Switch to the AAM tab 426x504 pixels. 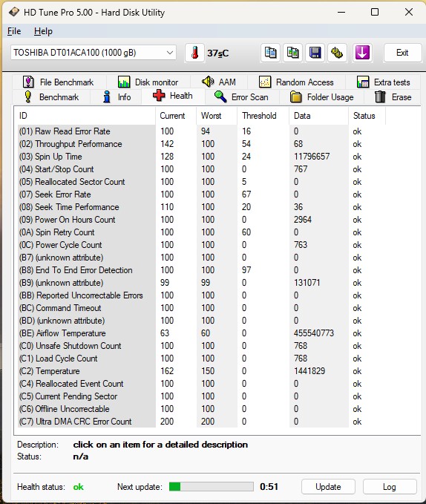pos(219,82)
